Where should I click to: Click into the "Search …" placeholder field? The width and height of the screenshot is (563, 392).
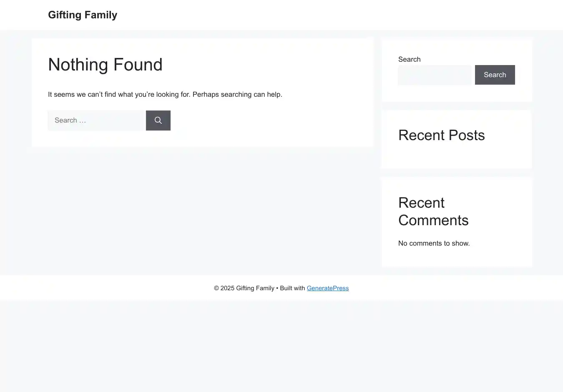click(96, 121)
